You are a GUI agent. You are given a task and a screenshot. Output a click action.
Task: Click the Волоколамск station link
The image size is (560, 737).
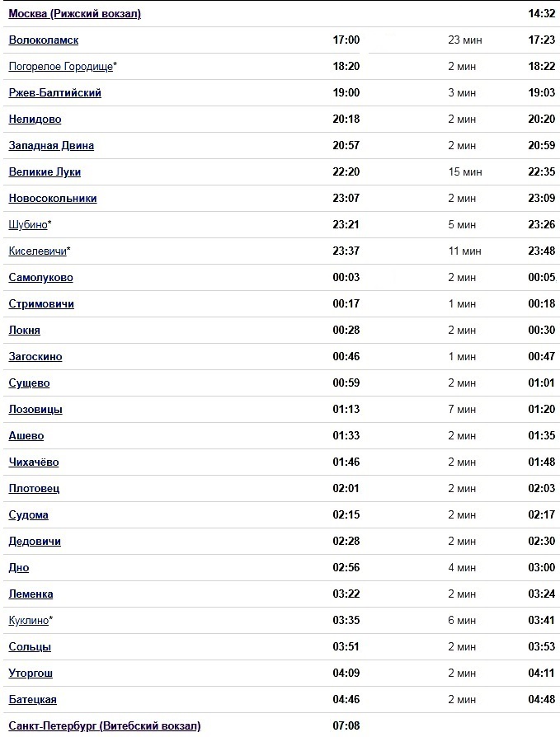click(44, 40)
